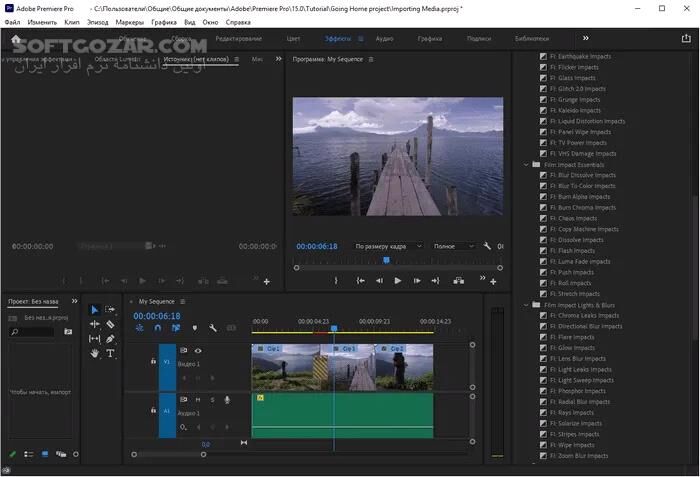Mute the Audio 1 track
The height and width of the screenshot is (477, 700).
click(198, 400)
